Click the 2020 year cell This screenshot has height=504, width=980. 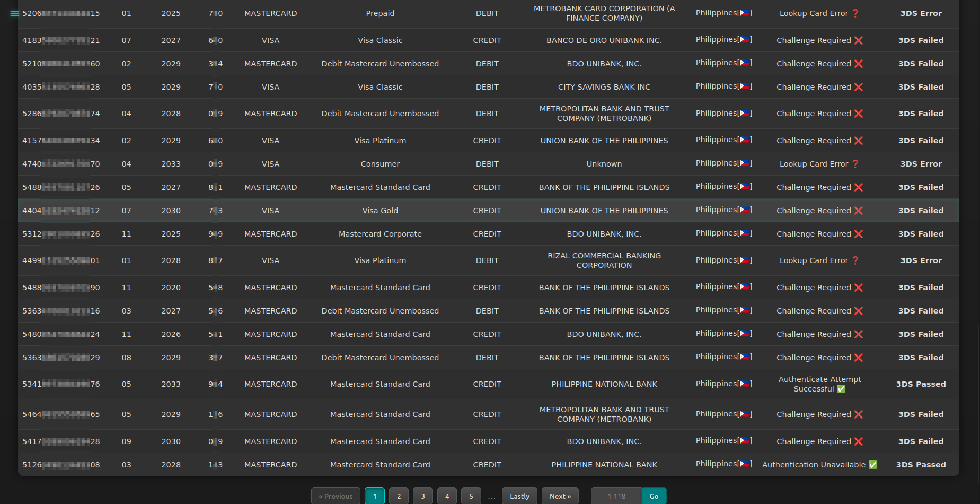171,288
